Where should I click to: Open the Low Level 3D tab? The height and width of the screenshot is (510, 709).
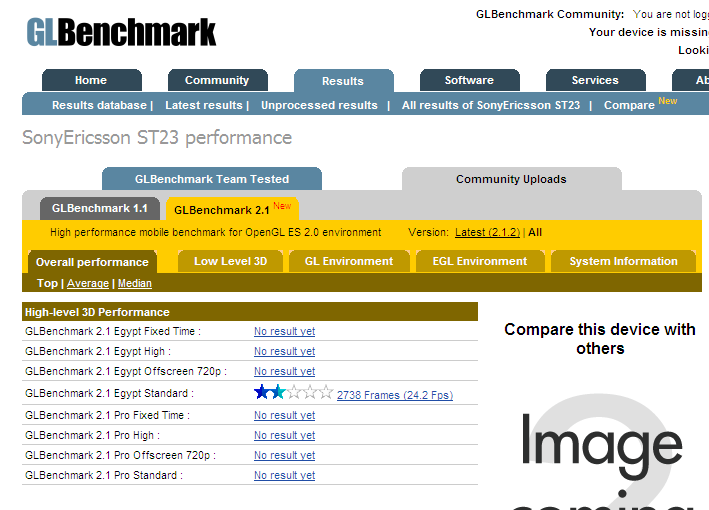(x=231, y=261)
